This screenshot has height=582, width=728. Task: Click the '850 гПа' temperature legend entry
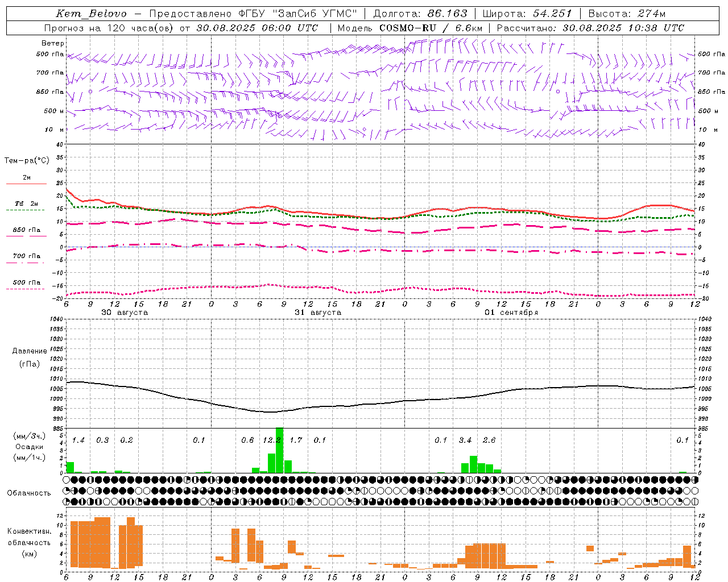click(26, 230)
